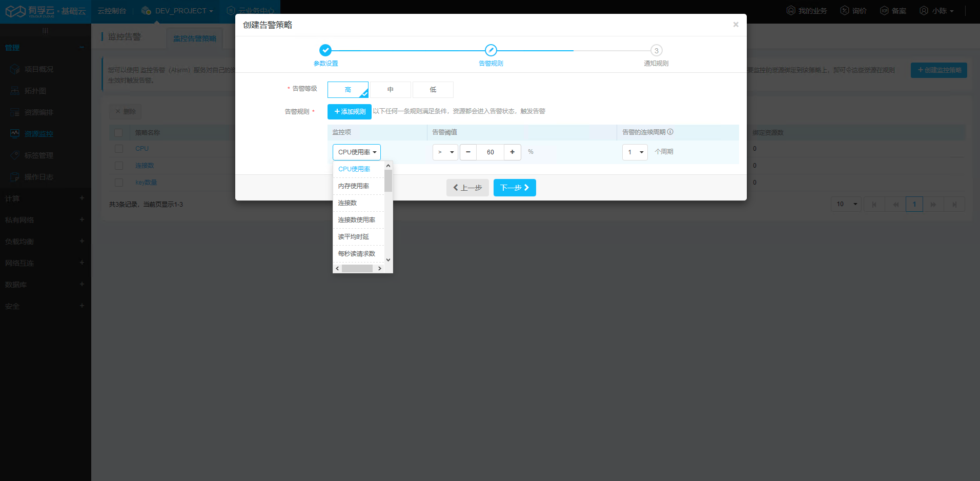This screenshot has height=481, width=980.
Task: Click the threshold value field showing 60
Action: [490, 152]
